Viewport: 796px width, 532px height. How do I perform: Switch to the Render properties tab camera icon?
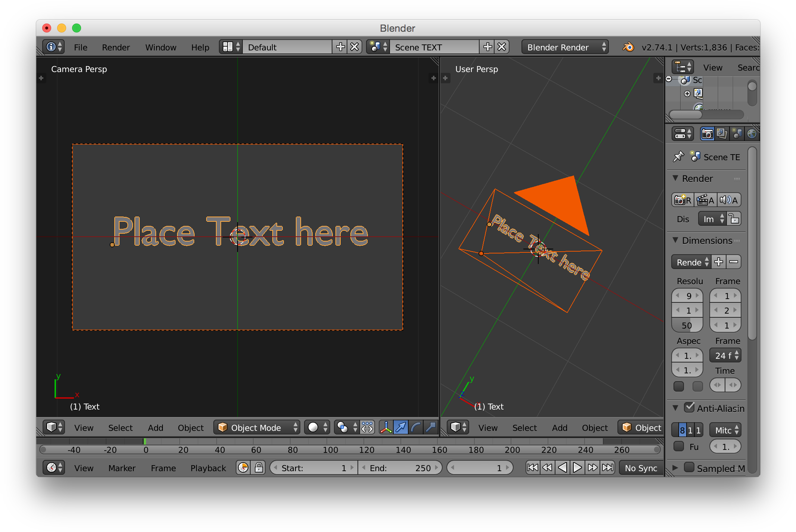point(707,134)
